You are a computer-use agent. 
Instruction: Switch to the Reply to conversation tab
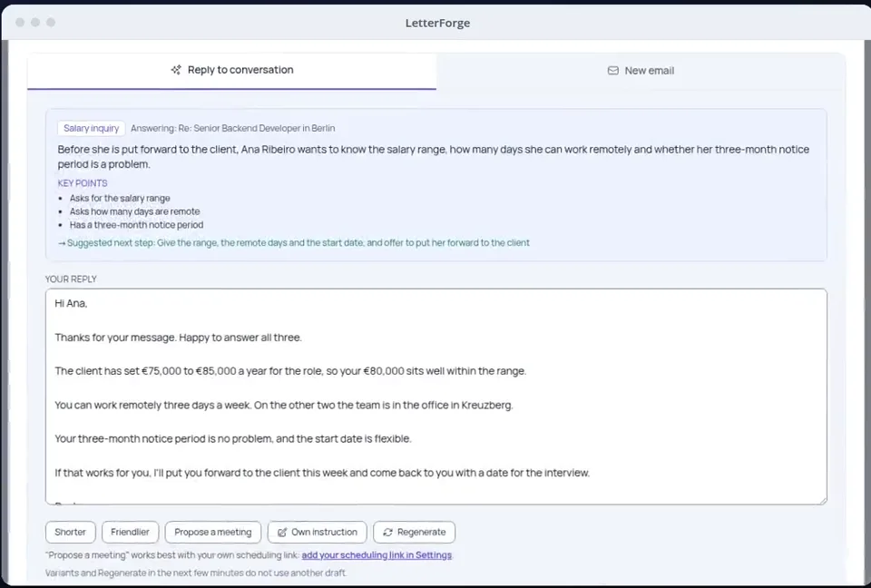(x=231, y=71)
